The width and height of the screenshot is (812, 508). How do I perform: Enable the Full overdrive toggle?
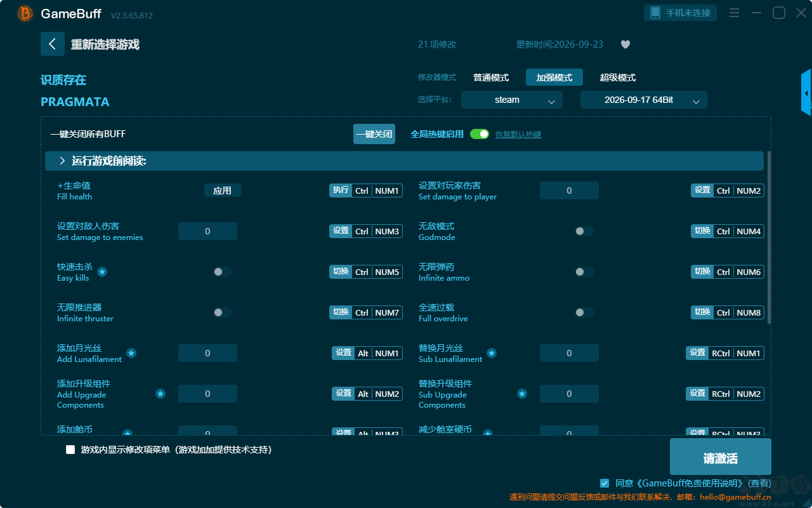(584, 312)
